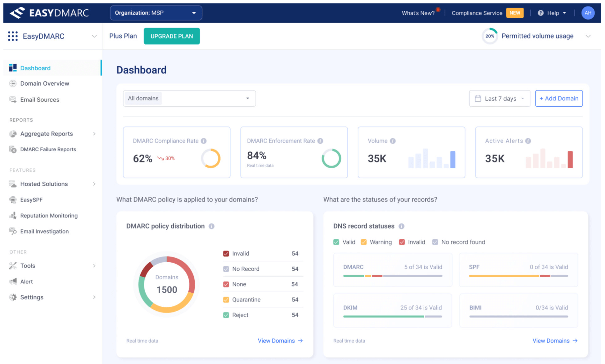The image size is (605, 364).
Task: Click the calendar icon in date range
Action: pyautogui.click(x=478, y=99)
